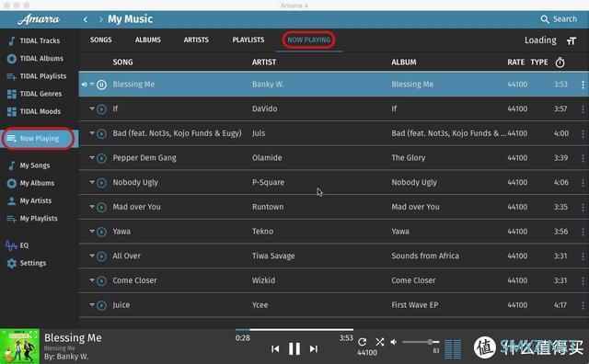Play All Over by Tiwa Savage
589x364 pixels.
(101, 256)
